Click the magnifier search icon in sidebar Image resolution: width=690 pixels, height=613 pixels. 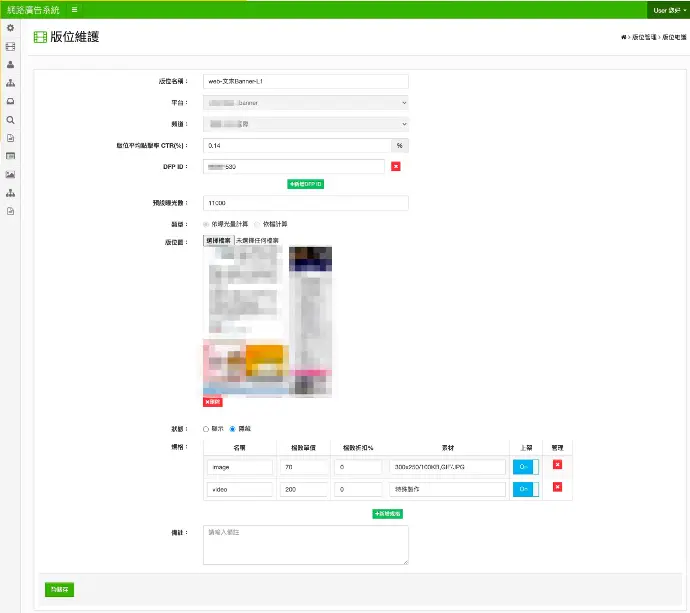[10, 120]
